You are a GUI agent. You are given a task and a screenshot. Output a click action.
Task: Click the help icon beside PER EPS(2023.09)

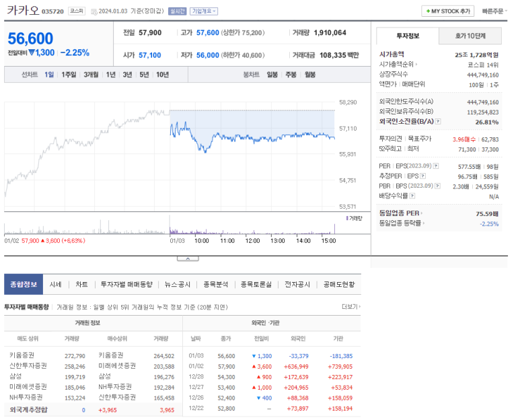tap(436, 166)
